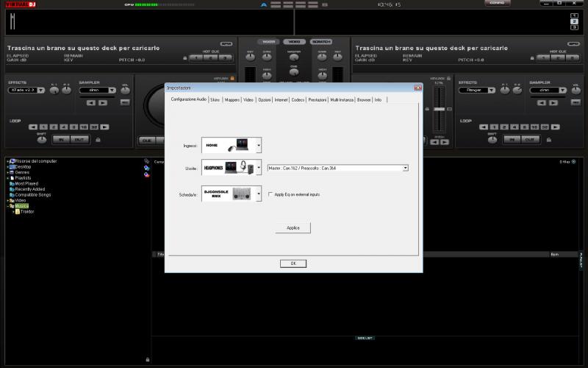Collapse the Musica folder node

tap(7, 206)
